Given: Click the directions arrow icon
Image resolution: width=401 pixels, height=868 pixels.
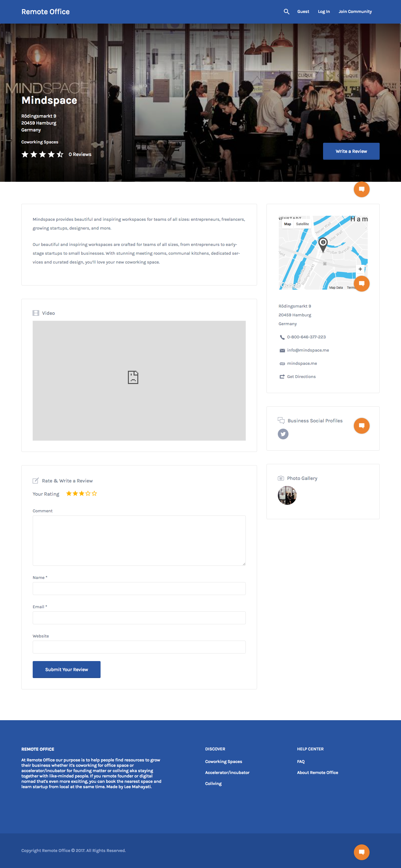Looking at the screenshot, I should click(x=282, y=377).
